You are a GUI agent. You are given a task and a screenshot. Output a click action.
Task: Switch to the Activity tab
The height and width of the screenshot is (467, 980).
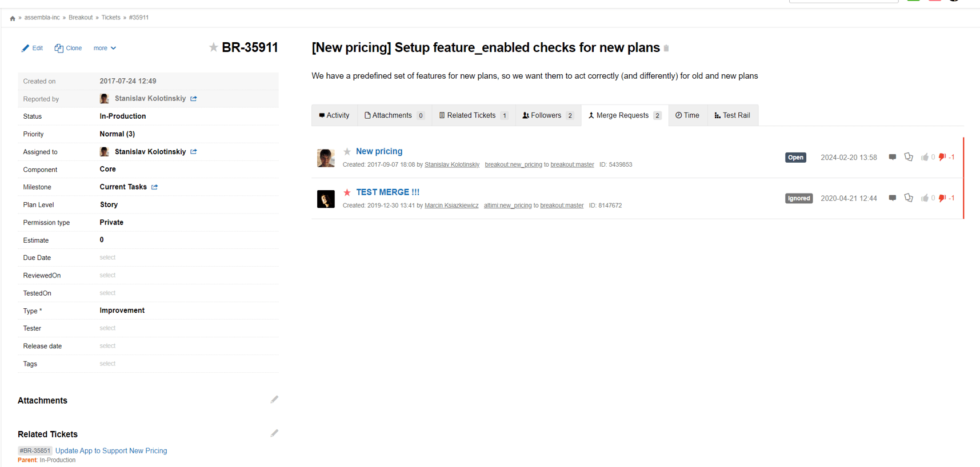[334, 115]
